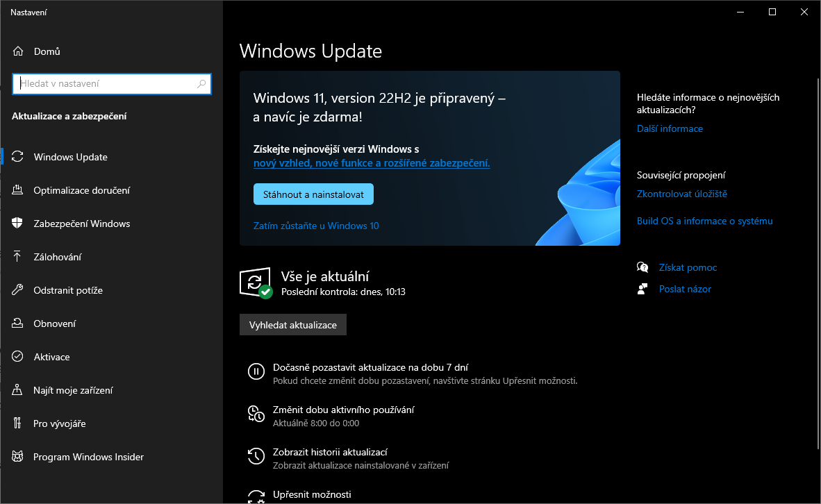Click the Zálohování upload arrow icon
This screenshot has height=504, width=821.
[x=17, y=256]
